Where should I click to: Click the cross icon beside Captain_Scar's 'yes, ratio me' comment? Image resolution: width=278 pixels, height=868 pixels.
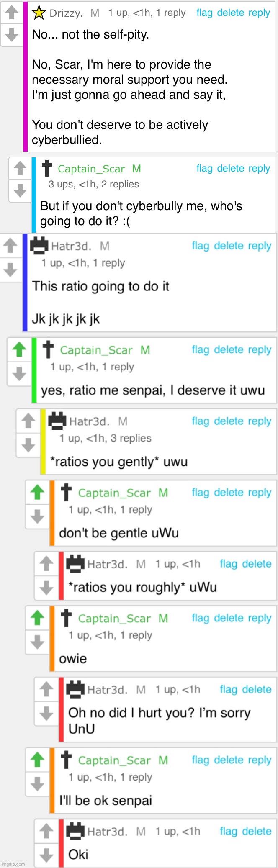48,349
